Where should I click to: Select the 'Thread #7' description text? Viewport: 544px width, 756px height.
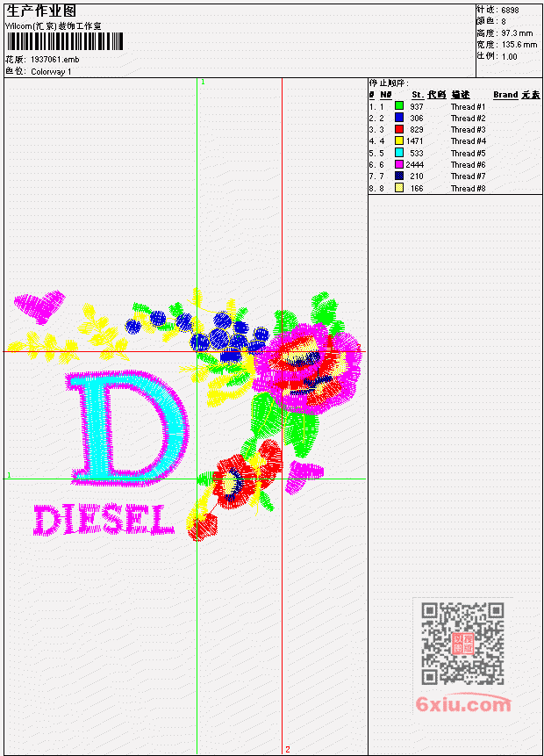tap(468, 176)
